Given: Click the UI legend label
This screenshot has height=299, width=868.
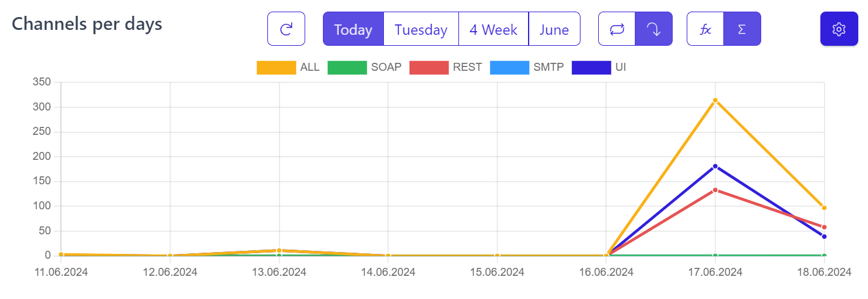Looking at the screenshot, I should (x=620, y=68).
